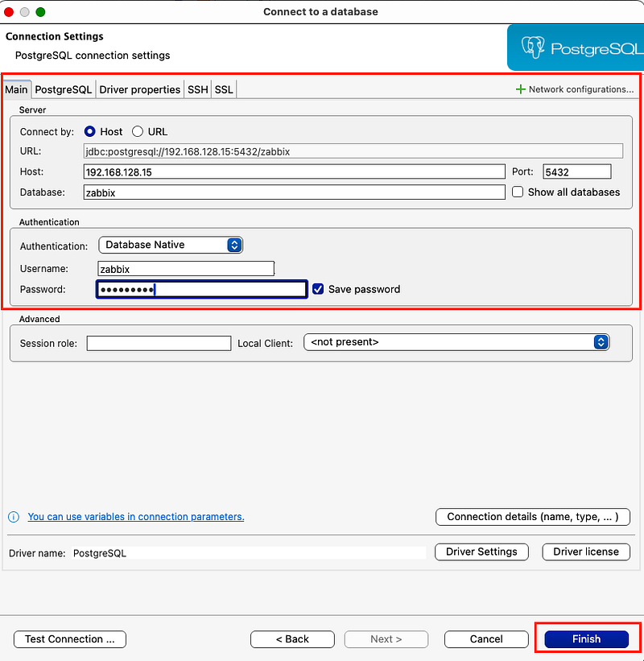Viewport: 644px width, 661px height.
Task: Switch to the SSH tab
Action: click(198, 89)
